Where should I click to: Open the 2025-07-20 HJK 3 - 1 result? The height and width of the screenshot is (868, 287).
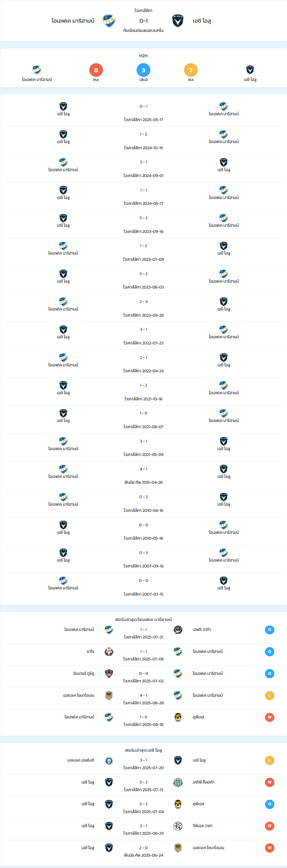143,760
